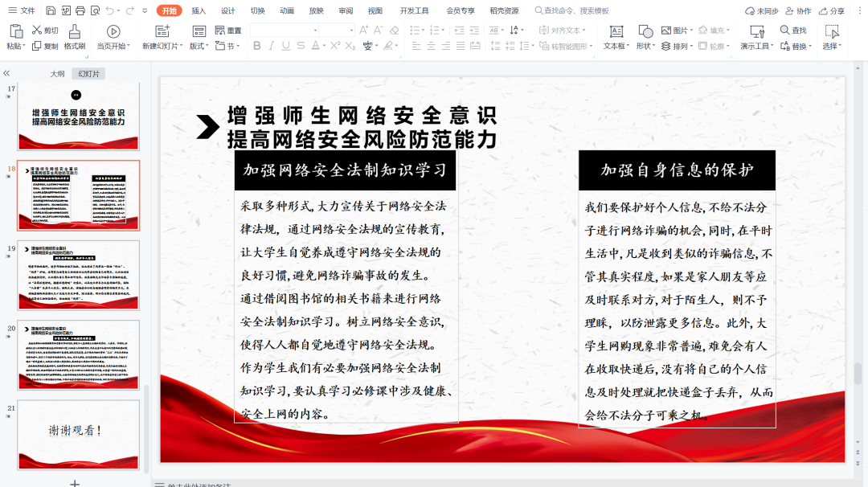Toggle Bold formatting button
The width and height of the screenshot is (868, 487).
tap(257, 46)
